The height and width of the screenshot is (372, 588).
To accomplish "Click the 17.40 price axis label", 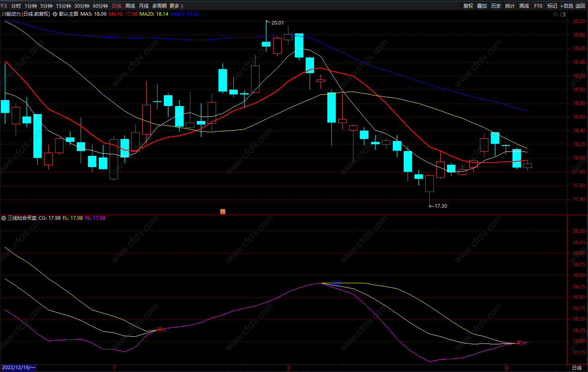I will 579,199.
